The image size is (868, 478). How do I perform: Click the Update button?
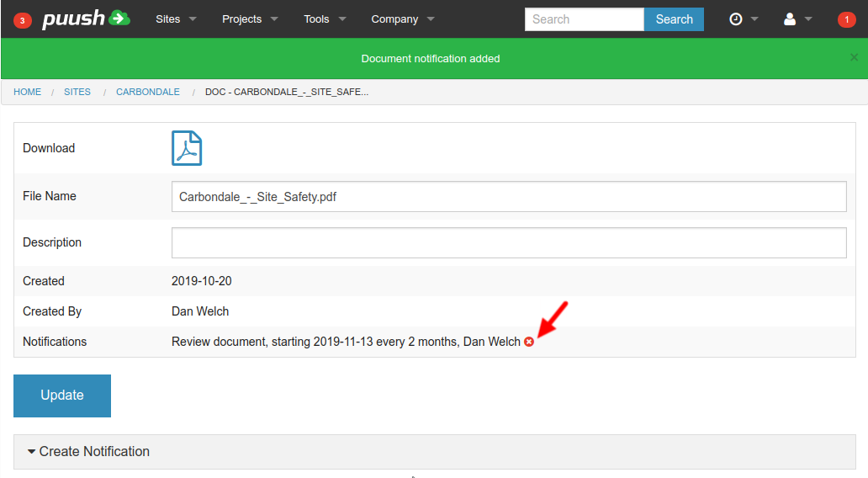pos(62,396)
